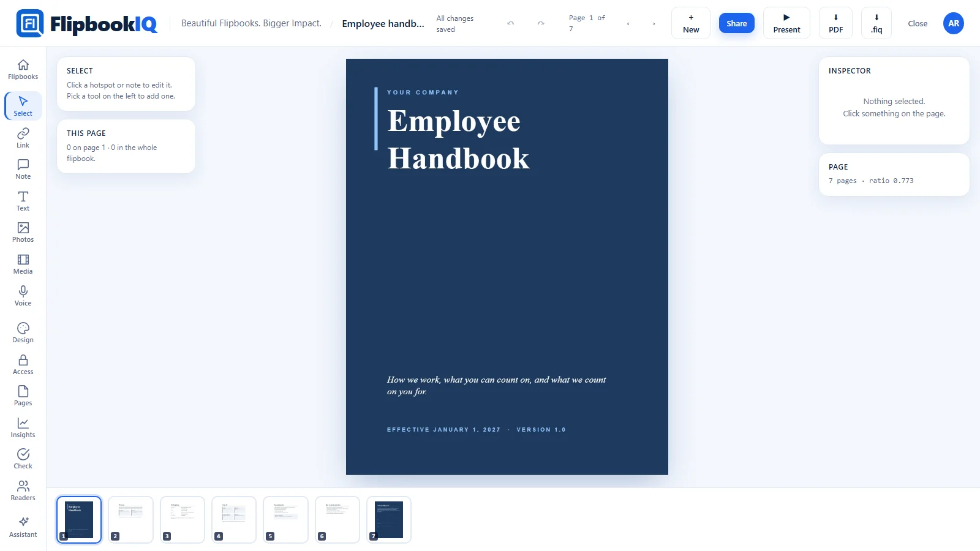Click the Voice microphone tool
The height and width of the screenshot is (551, 980).
click(x=23, y=296)
